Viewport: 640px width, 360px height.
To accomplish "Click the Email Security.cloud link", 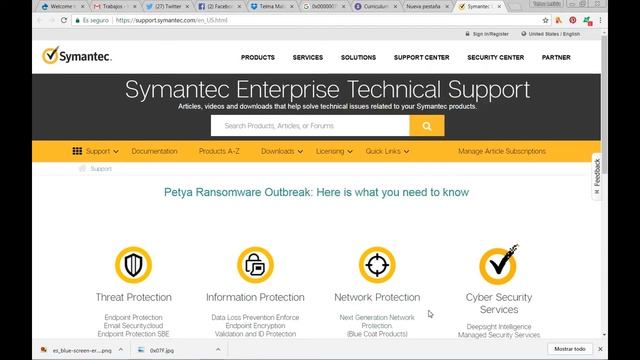I will click(133, 326).
